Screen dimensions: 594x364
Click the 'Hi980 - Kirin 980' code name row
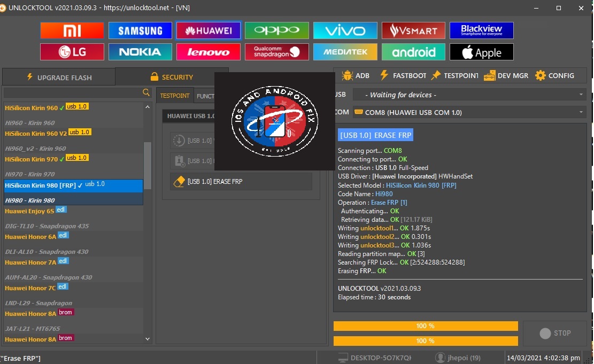[73, 200]
